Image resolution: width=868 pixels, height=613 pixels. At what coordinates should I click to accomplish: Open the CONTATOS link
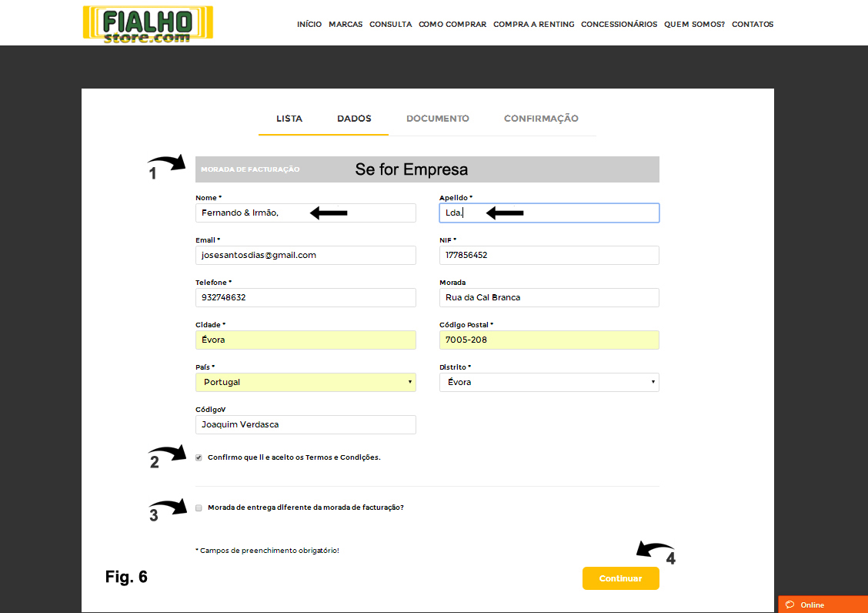(x=752, y=25)
